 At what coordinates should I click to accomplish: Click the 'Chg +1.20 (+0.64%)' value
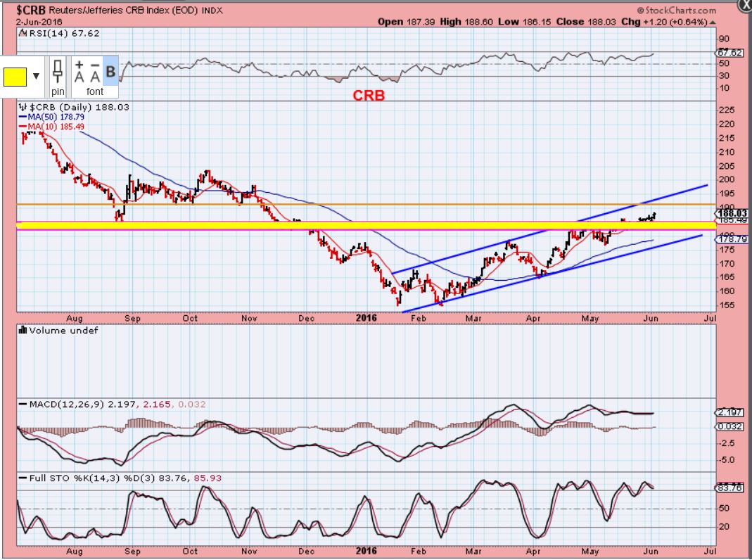(x=665, y=22)
